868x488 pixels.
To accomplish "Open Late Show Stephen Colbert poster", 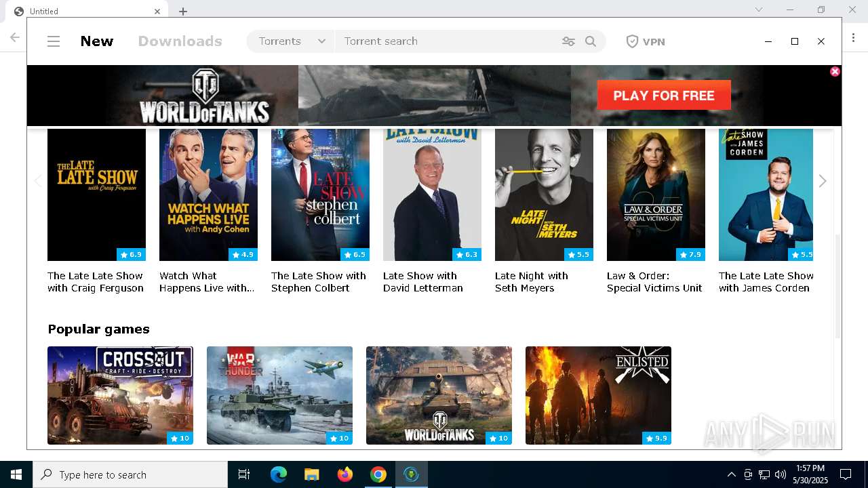I will (x=320, y=195).
